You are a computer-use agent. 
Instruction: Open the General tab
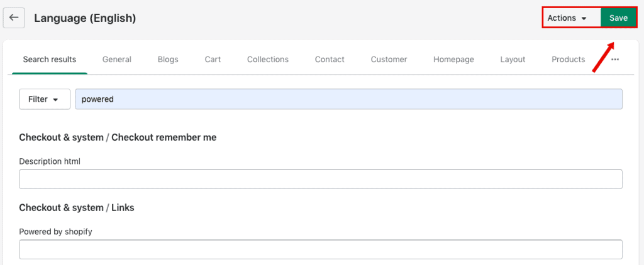tap(117, 60)
